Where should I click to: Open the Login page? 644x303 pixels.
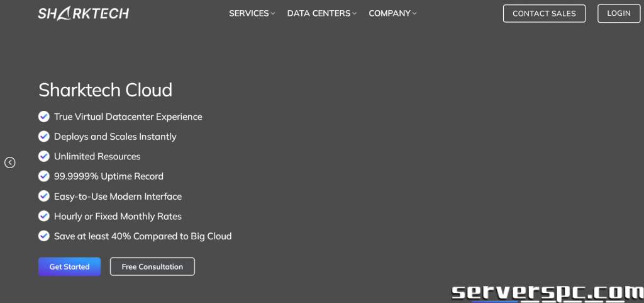[618, 13]
